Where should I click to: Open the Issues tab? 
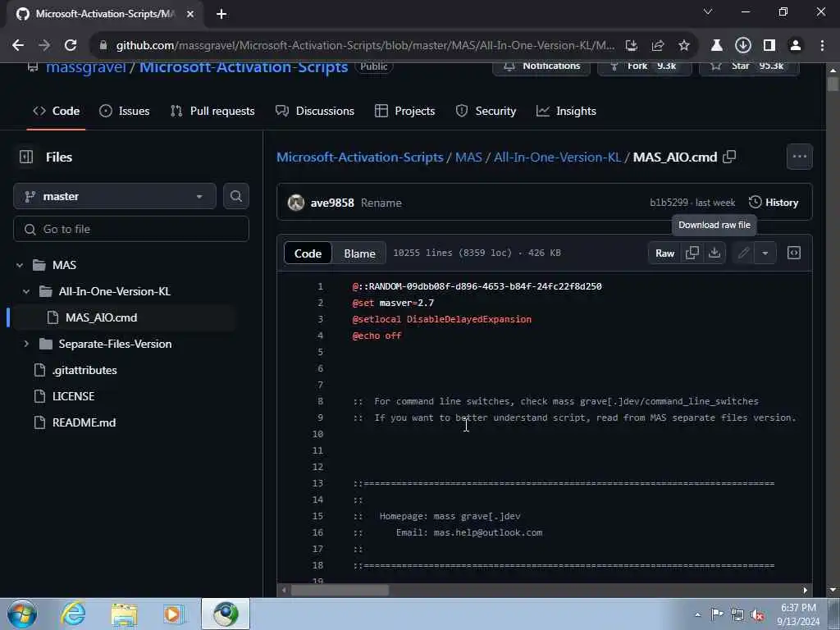pos(125,111)
